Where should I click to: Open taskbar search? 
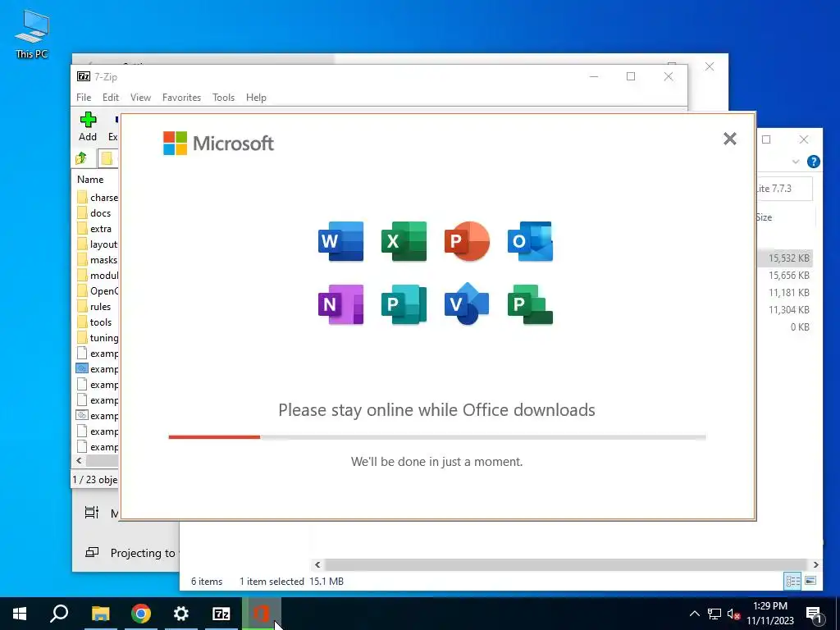coord(59,614)
